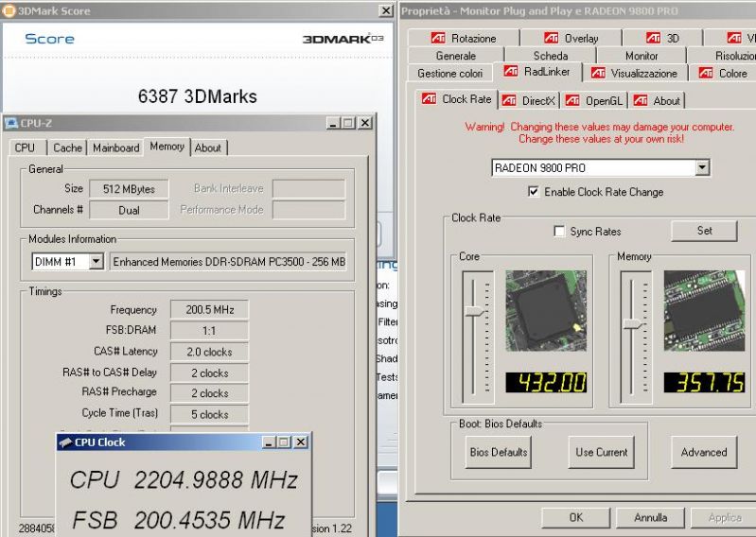Image resolution: width=756 pixels, height=537 pixels.
Task: Click the 5 clocks Tras value
Action: (210, 414)
